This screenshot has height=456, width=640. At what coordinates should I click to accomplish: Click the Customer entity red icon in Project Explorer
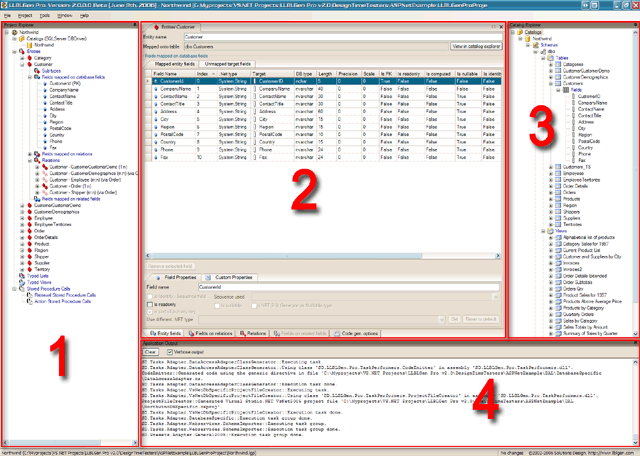coord(29,65)
